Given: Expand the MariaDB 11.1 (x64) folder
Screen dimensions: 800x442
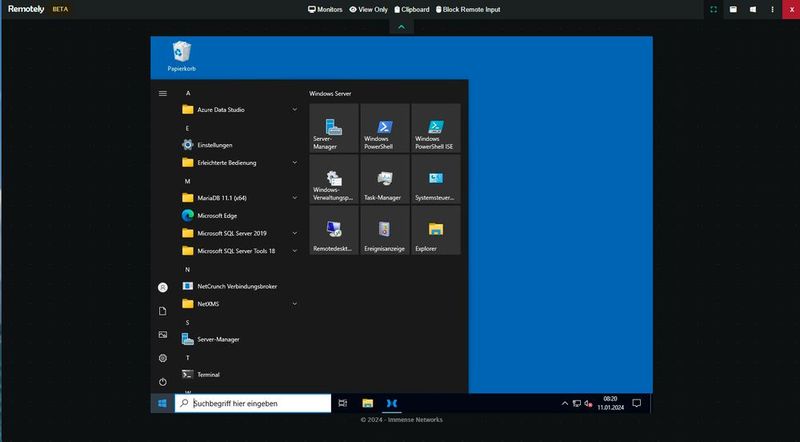Looking at the screenshot, I should click(240, 198).
